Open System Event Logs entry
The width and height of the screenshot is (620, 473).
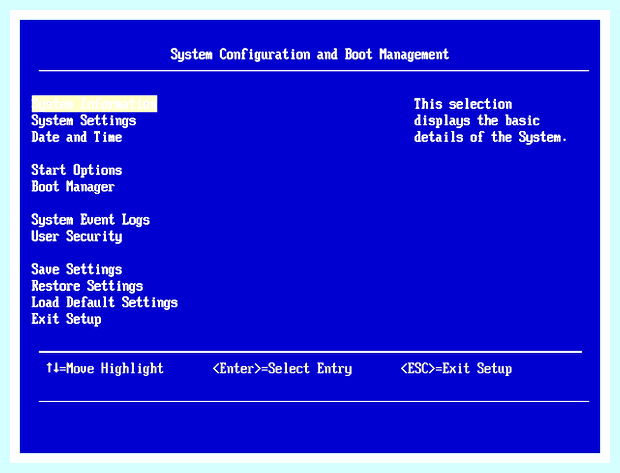tap(91, 219)
